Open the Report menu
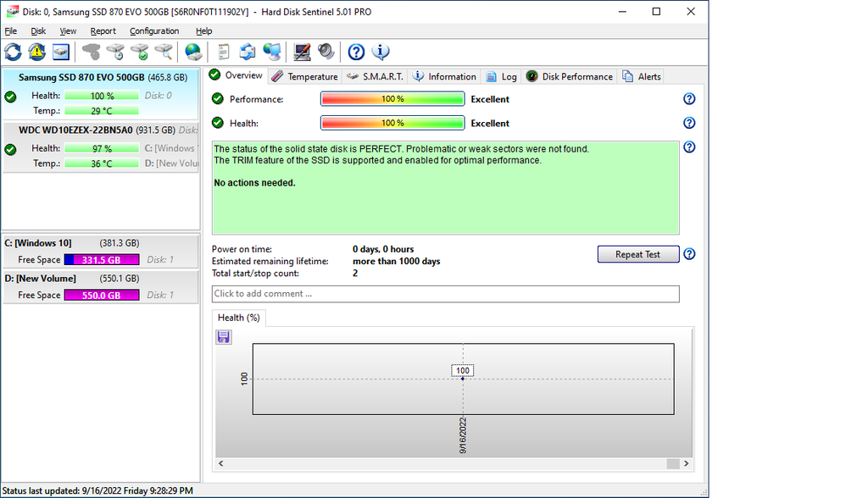The width and height of the screenshot is (868, 498). point(103,31)
